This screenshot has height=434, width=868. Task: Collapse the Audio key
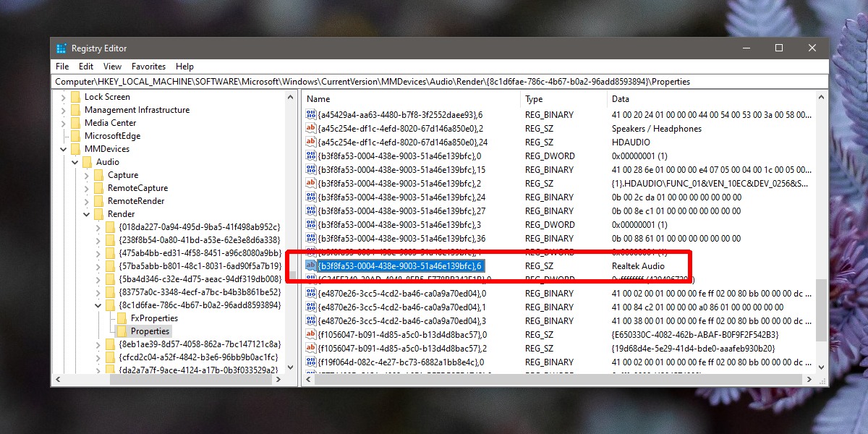click(x=75, y=162)
